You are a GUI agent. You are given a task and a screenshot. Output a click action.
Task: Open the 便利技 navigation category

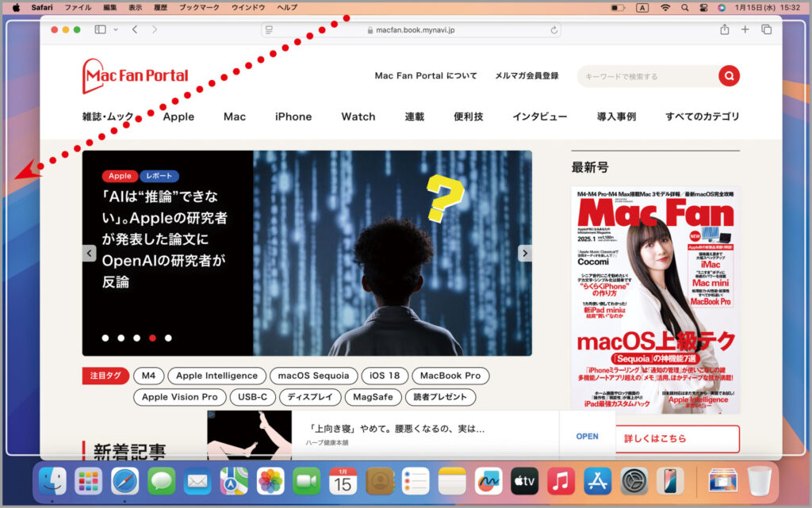click(468, 116)
